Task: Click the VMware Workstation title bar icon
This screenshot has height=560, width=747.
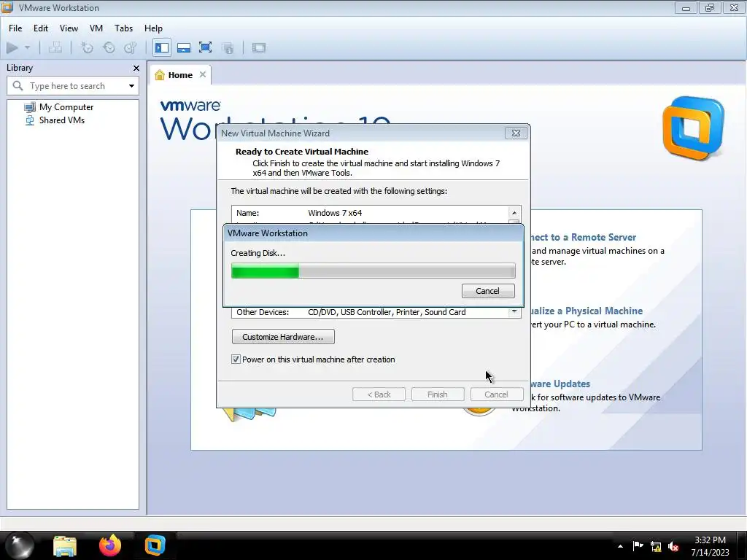Action: (x=7, y=7)
